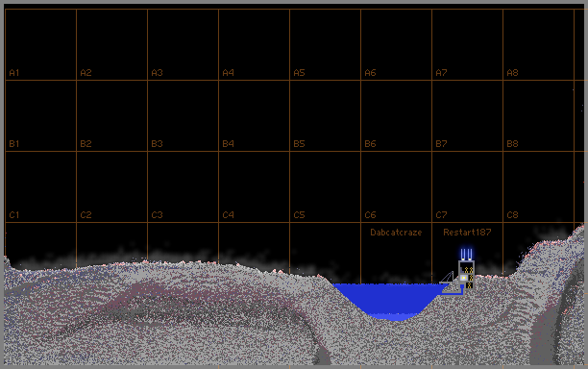Screen dimensions: 588x369
Task: Click the small gray tower building
Action: pyautogui.click(x=467, y=275)
